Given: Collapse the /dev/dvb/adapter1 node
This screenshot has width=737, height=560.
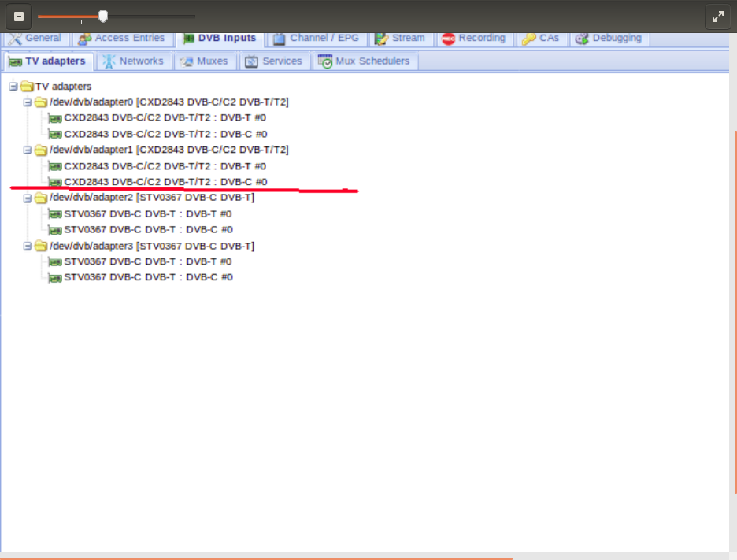Looking at the screenshot, I should [28, 150].
